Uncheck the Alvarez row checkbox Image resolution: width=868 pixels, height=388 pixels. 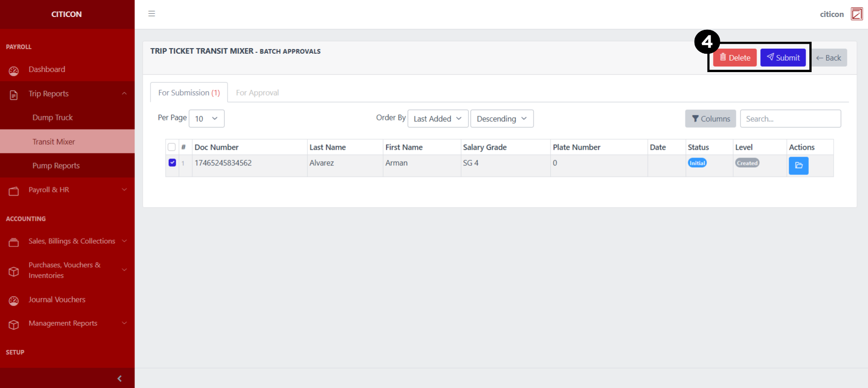(x=172, y=163)
